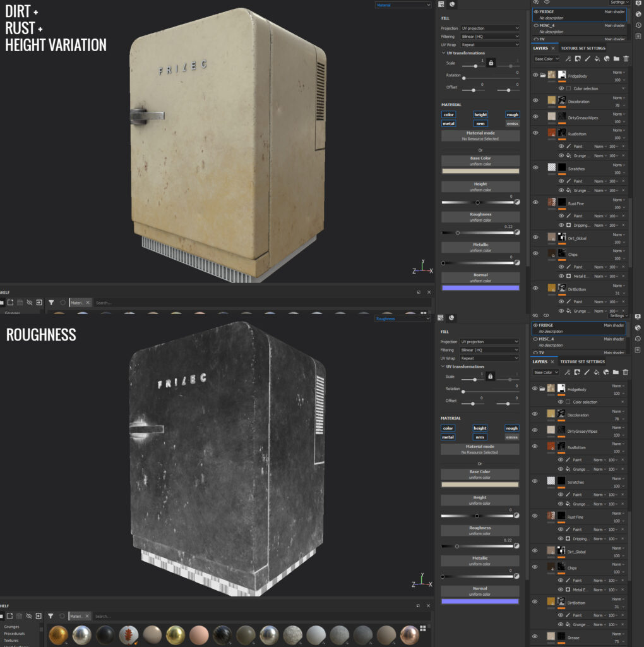Select the Procedurals shelf category
644x647 pixels.
click(15, 633)
